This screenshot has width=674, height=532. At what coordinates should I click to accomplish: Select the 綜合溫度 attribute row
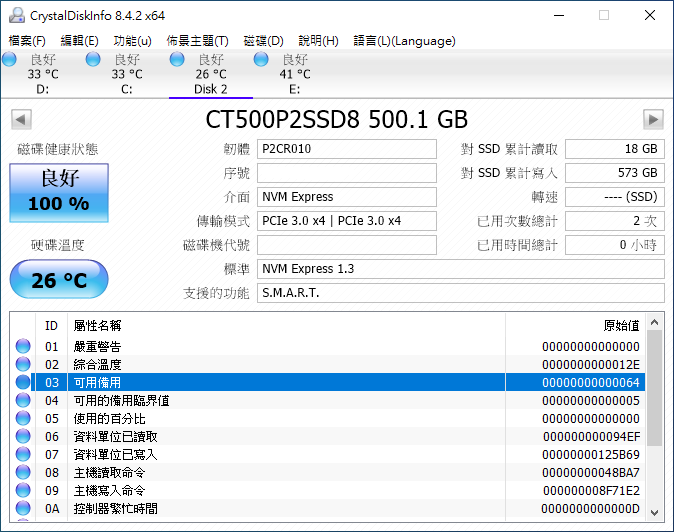(x=327, y=364)
